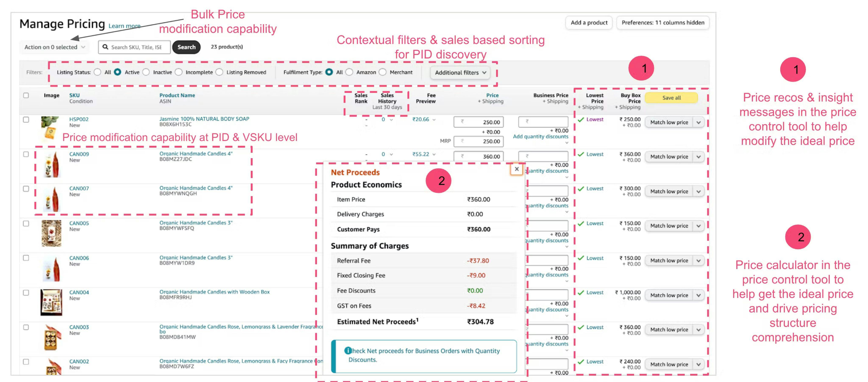This screenshot has height=382, width=868.
Task: Tick the checkbox for SKU CAN005
Action: coord(26,223)
